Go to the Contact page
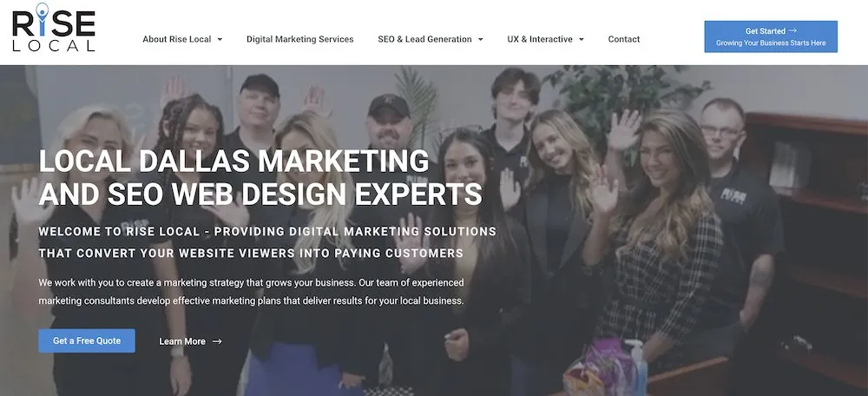Screen dimensions: 868x396 coord(624,39)
